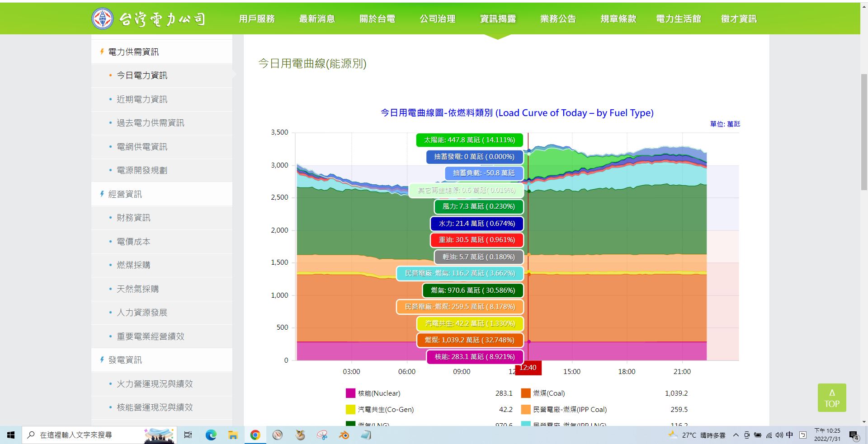
Task: Open 火力營運現況與績效 in the sidebar
Action: click(162, 384)
